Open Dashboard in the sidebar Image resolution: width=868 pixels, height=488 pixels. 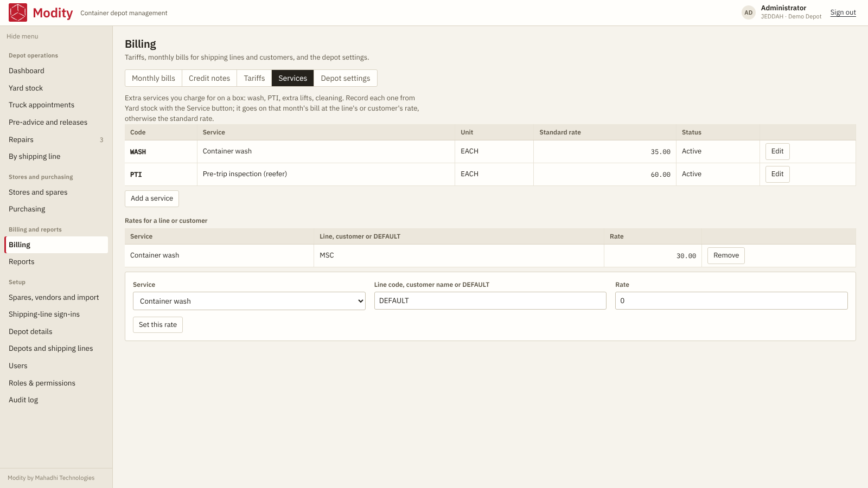56,70
